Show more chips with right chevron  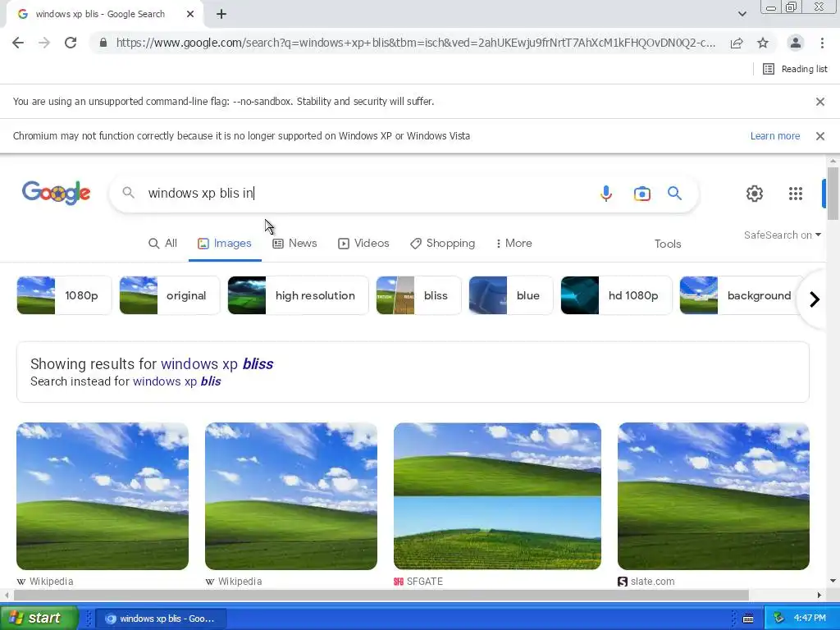(x=815, y=299)
